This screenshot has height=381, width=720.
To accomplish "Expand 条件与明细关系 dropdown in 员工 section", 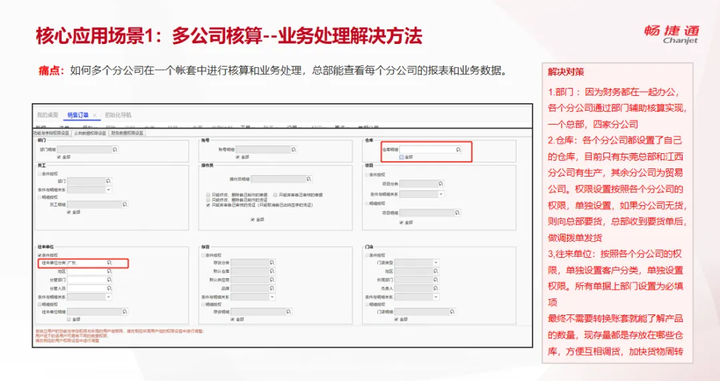I will coord(108,190).
